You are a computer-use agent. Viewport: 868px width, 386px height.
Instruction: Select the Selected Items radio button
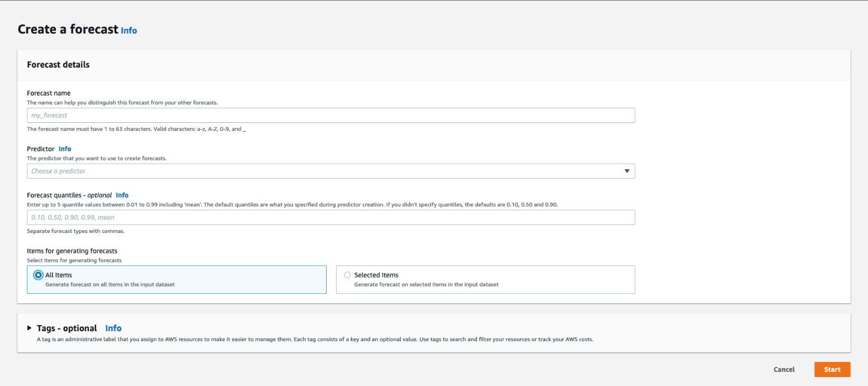pyautogui.click(x=347, y=275)
